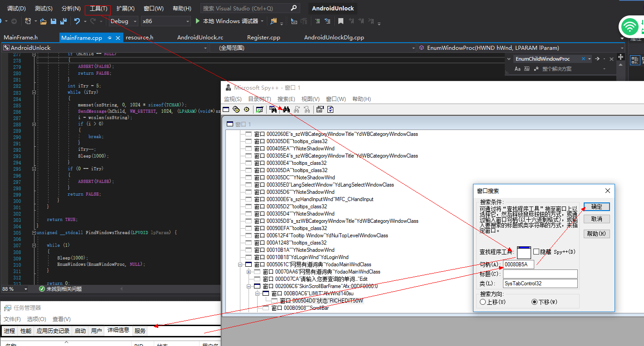Collapse the 002006C6 SkinScrollBarFrame tree node
The width and height of the screenshot is (644, 346).
(249, 286)
